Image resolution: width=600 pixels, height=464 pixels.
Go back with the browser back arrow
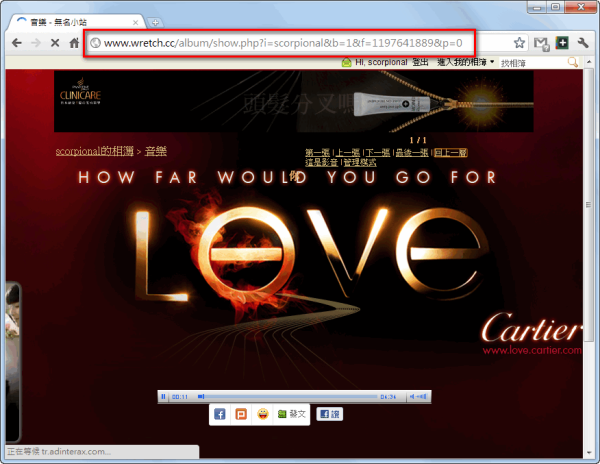pyautogui.click(x=16, y=43)
